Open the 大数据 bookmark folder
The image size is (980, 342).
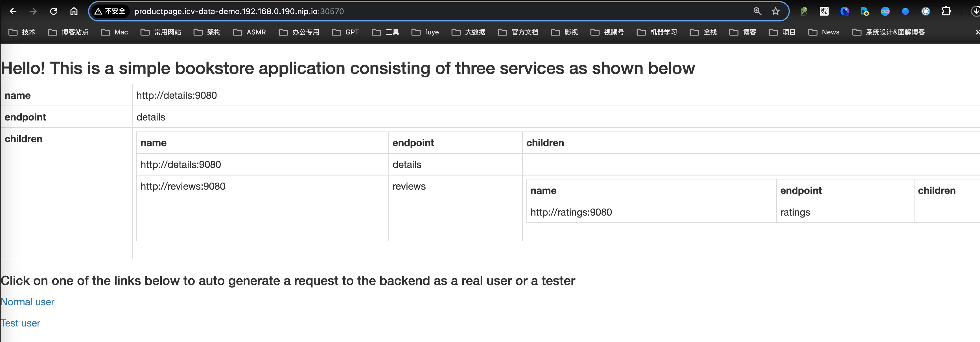point(469,32)
